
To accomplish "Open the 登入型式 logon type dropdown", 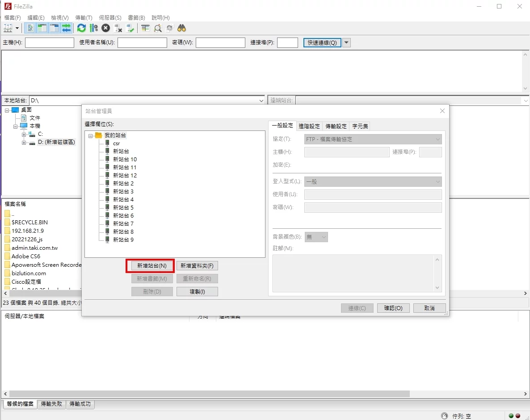I will point(373,181).
